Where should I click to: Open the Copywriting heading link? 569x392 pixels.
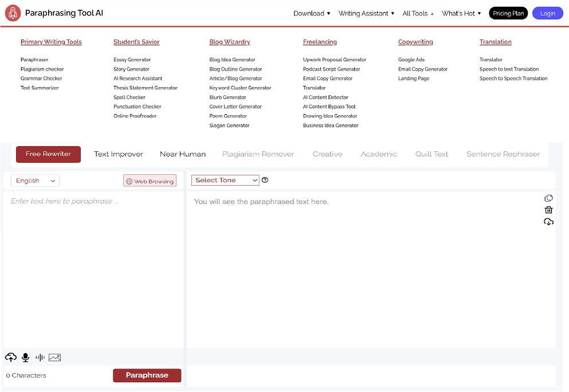click(415, 42)
